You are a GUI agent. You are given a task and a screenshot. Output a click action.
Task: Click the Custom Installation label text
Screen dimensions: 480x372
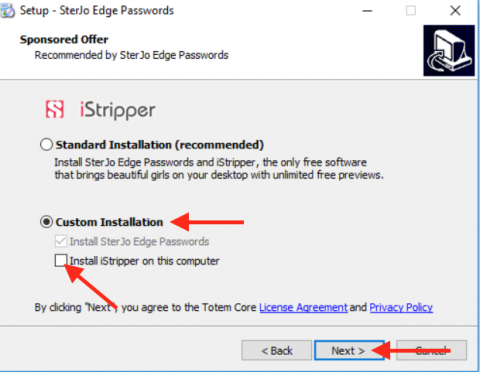click(x=109, y=222)
